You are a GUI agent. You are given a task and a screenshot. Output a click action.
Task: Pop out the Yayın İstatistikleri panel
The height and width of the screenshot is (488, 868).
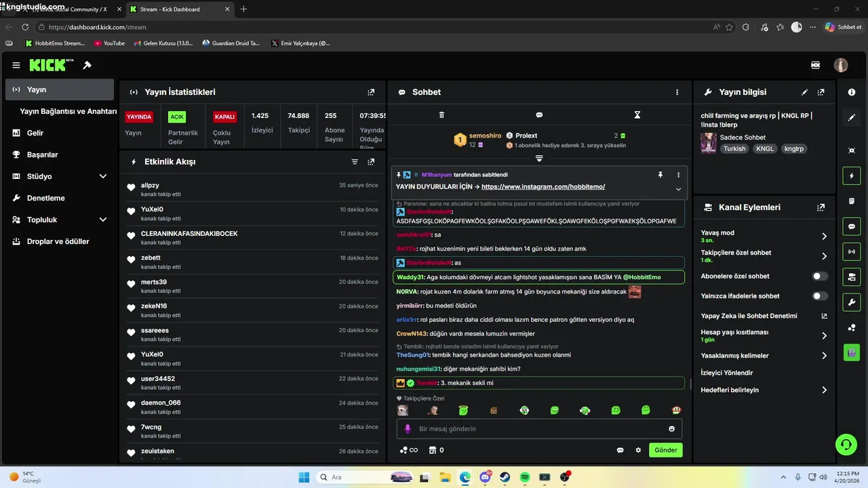click(x=371, y=92)
